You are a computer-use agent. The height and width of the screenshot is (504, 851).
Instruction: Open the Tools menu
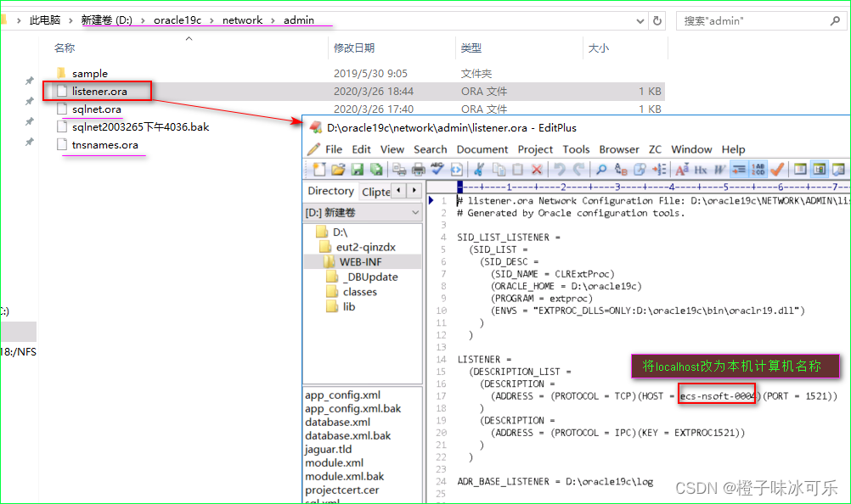coord(576,149)
